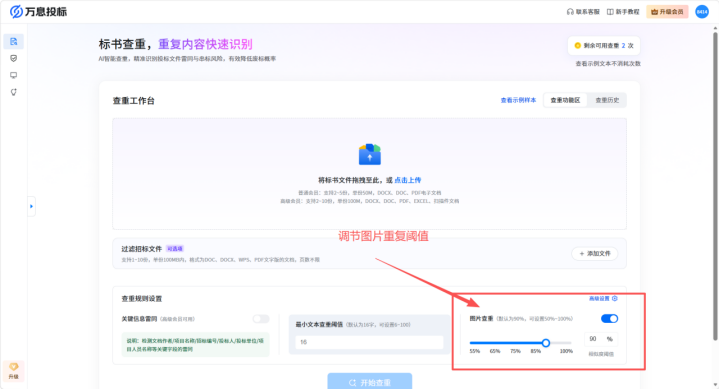Click the image similarity slider handle
The height and width of the screenshot is (390, 719).
pos(546,343)
